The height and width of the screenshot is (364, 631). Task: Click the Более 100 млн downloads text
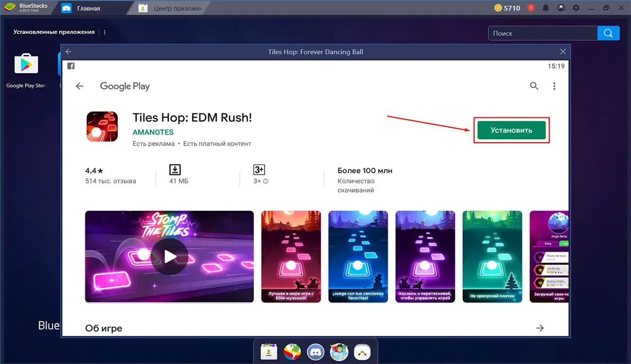pos(365,171)
